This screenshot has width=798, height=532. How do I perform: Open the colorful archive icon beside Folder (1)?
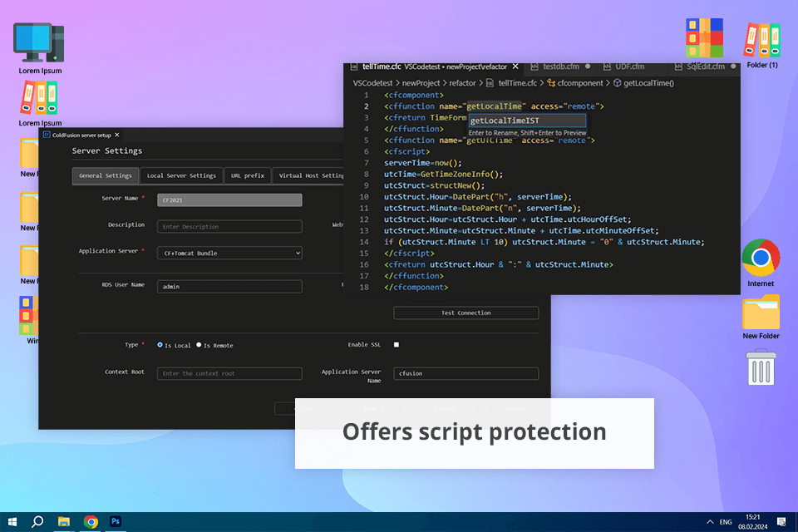(x=704, y=37)
